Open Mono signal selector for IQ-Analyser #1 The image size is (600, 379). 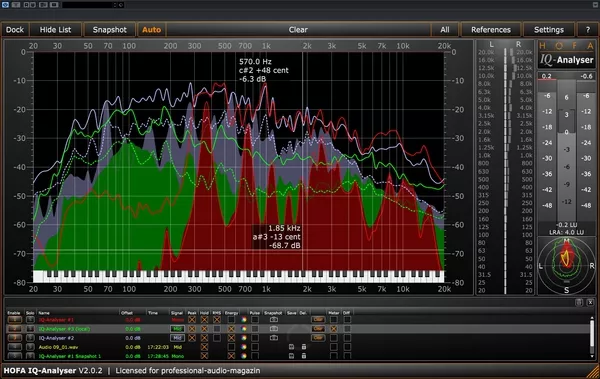pyautogui.click(x=178, y=320)
